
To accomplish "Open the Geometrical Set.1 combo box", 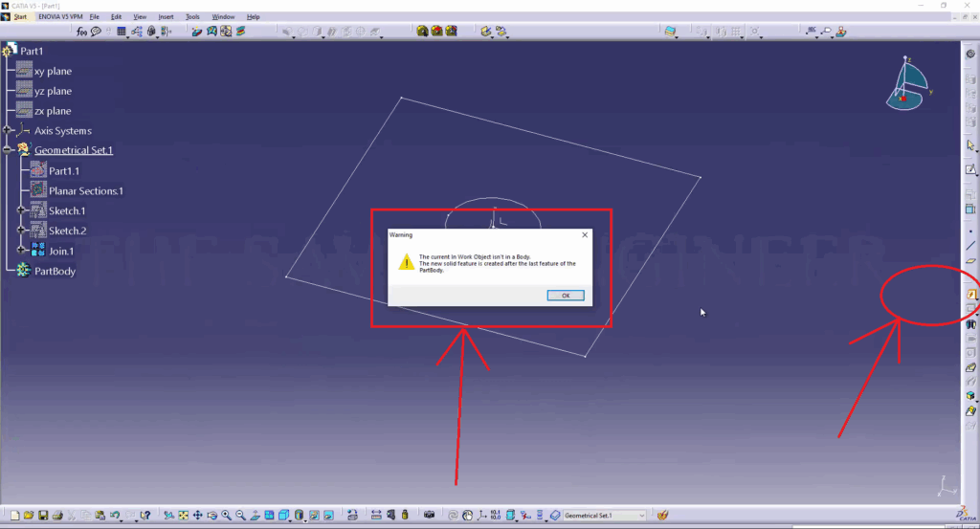I will tap(641, 516).
